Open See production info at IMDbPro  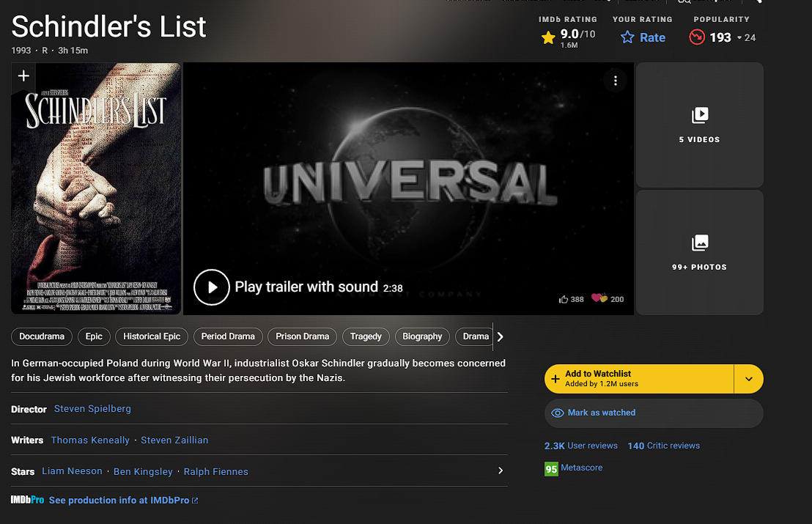point(123,500)
